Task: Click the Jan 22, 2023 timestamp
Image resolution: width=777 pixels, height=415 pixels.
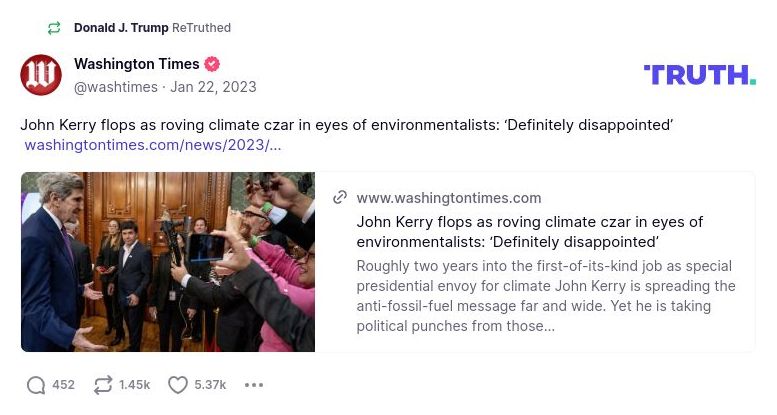Action: coord(213,87)
